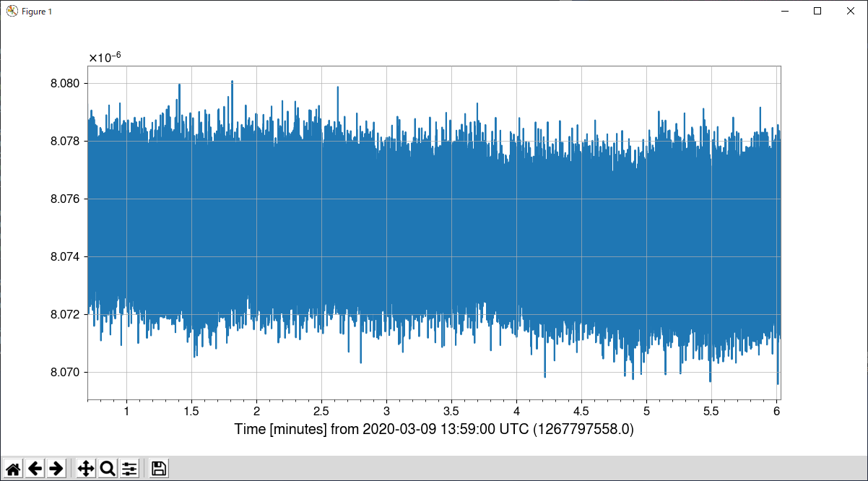Image resolution: width=868 pixels, height=481 pixels.
Task: Open the Configure subplots dialog
Action: click(x=129, y=469)
